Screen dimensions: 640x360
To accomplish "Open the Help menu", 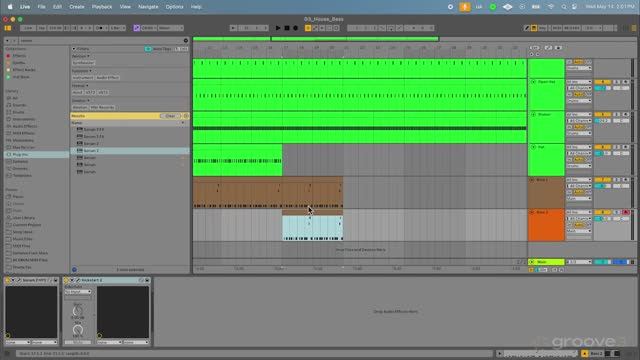I will pyautogui.click(x=196, y=7).
